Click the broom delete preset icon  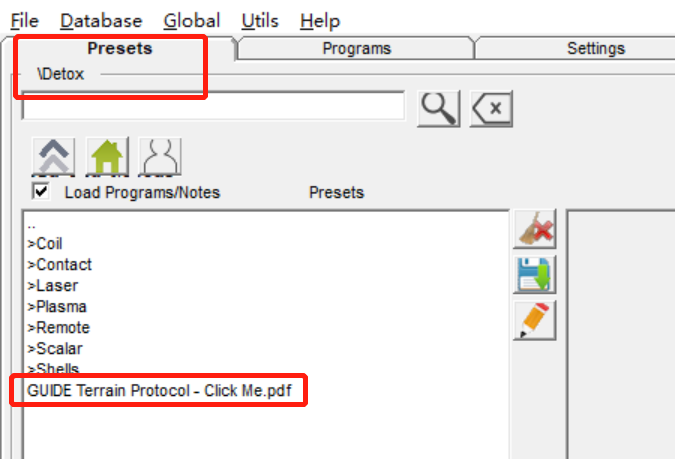[x=534, y=229]
